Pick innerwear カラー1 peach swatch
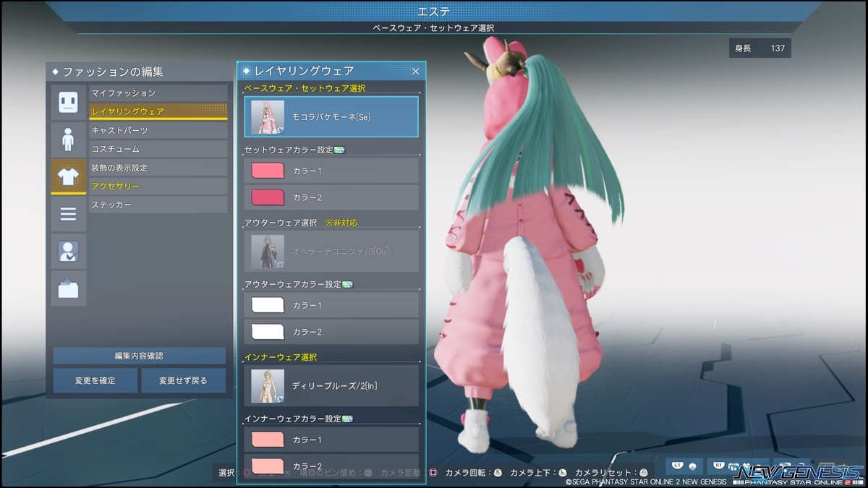The height and width of the screenshot is (488, 868). point(268,440)
